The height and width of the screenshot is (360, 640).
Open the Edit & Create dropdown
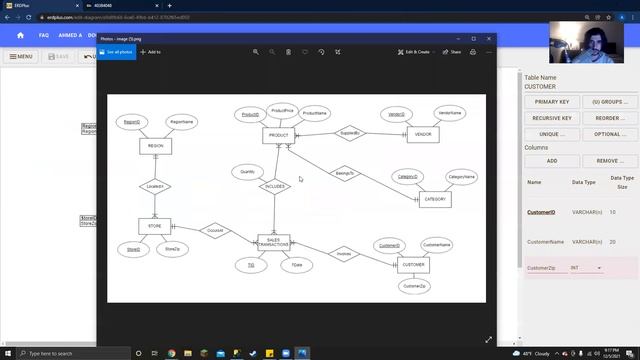(x=416, y=52)
